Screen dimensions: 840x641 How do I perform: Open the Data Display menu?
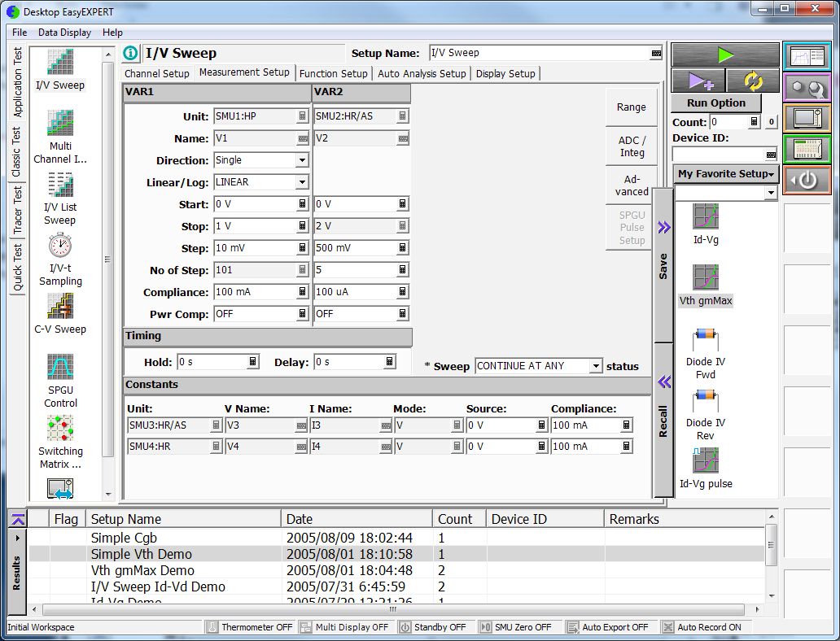tap(64, 33)
